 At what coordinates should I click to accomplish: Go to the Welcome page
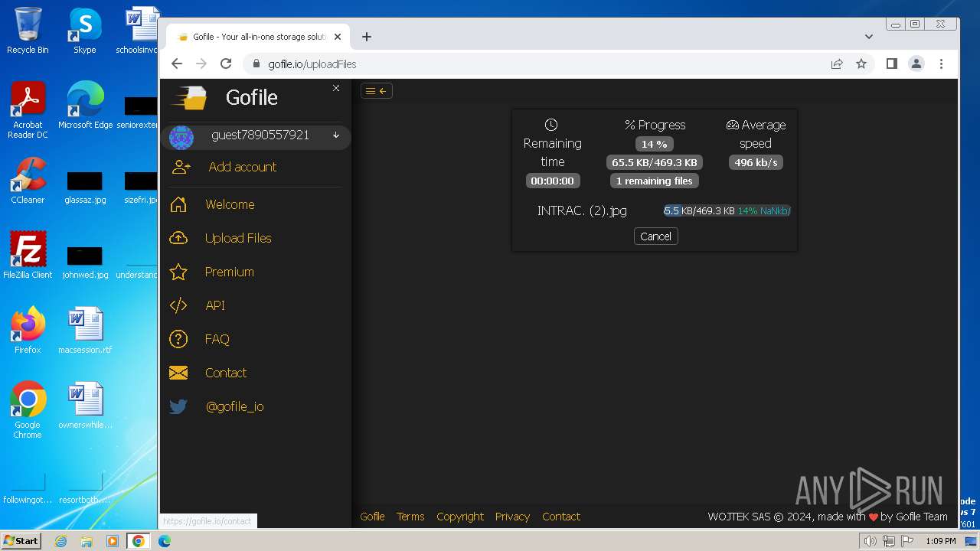[x=230, y=204]
